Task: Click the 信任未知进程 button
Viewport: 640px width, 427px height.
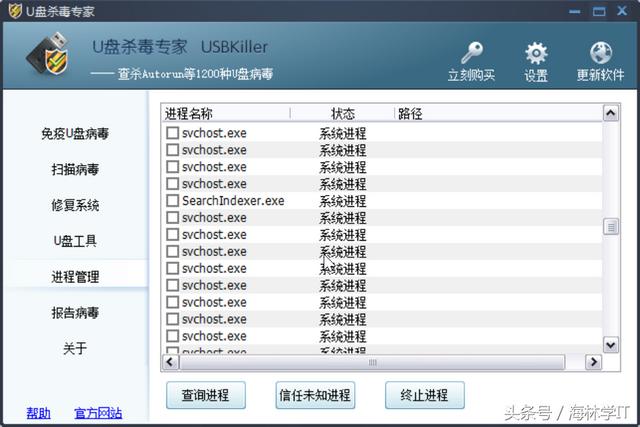Action: pyautogui.click(x=315, y=395)
